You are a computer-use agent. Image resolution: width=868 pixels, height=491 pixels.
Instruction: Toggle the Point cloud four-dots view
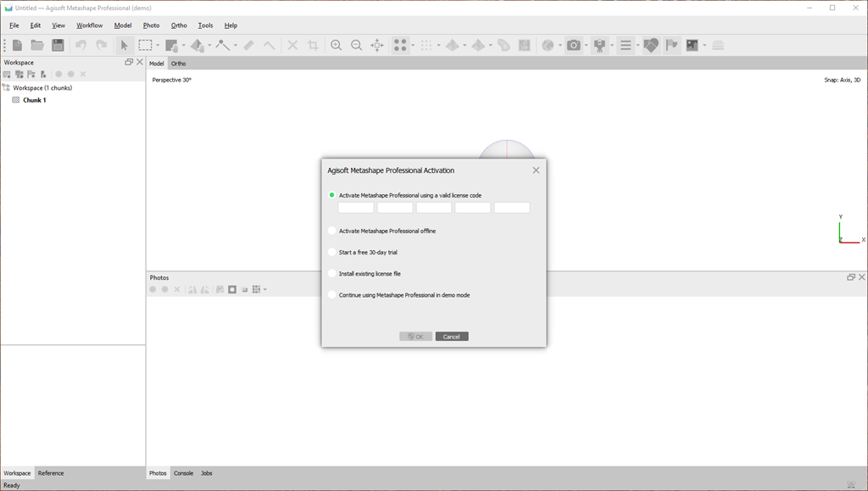tap(400, 46)
